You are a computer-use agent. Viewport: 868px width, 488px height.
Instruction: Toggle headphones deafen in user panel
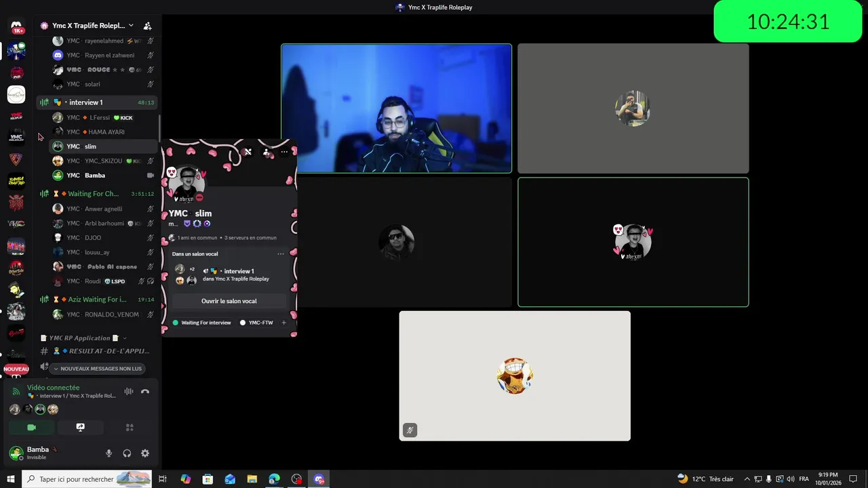tap(127, 453)
